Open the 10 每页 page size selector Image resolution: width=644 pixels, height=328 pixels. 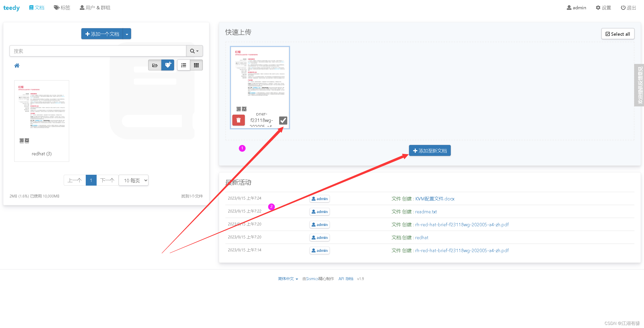click(134, 180)
